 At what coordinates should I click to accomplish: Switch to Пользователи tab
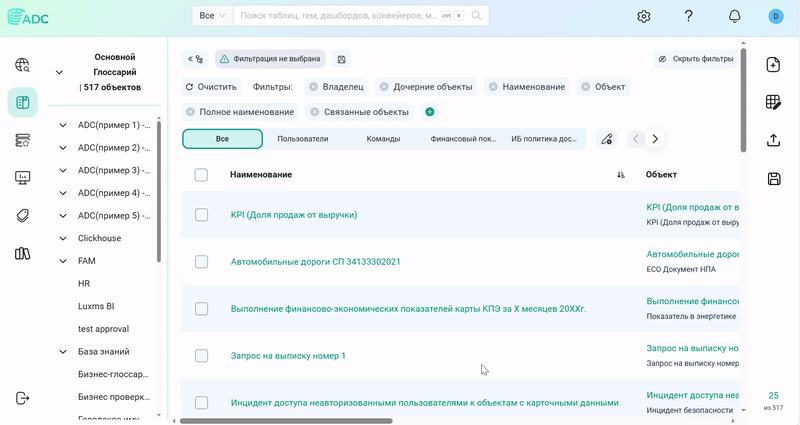click(x=303, y=139)
